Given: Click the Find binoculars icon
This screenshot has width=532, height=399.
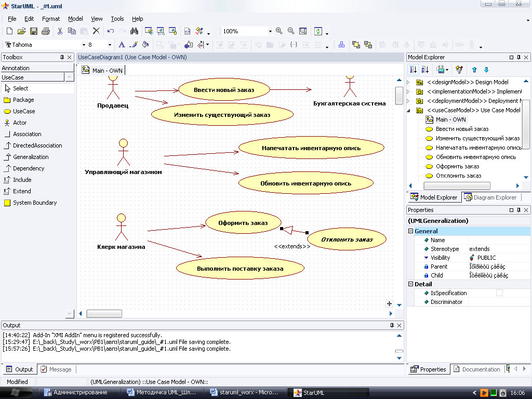Looking at the screenshot, I should click(x=135, y=31).
